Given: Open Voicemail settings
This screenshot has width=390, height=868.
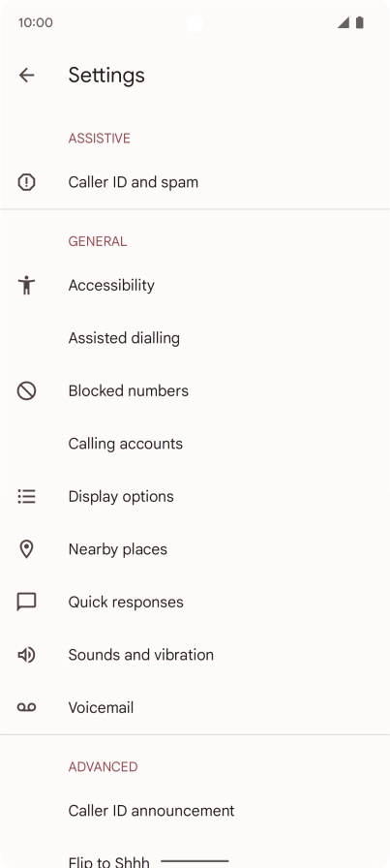Looking at the screenshot, I should pos(195,707).
